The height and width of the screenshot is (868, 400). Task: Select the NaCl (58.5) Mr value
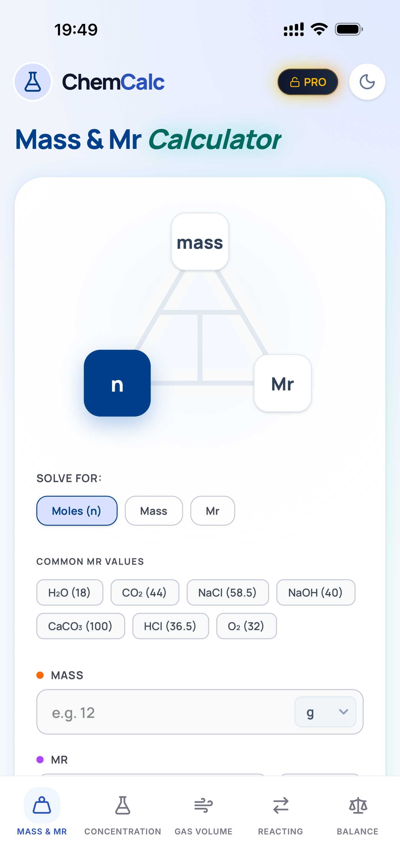click(x=228, y=592)
